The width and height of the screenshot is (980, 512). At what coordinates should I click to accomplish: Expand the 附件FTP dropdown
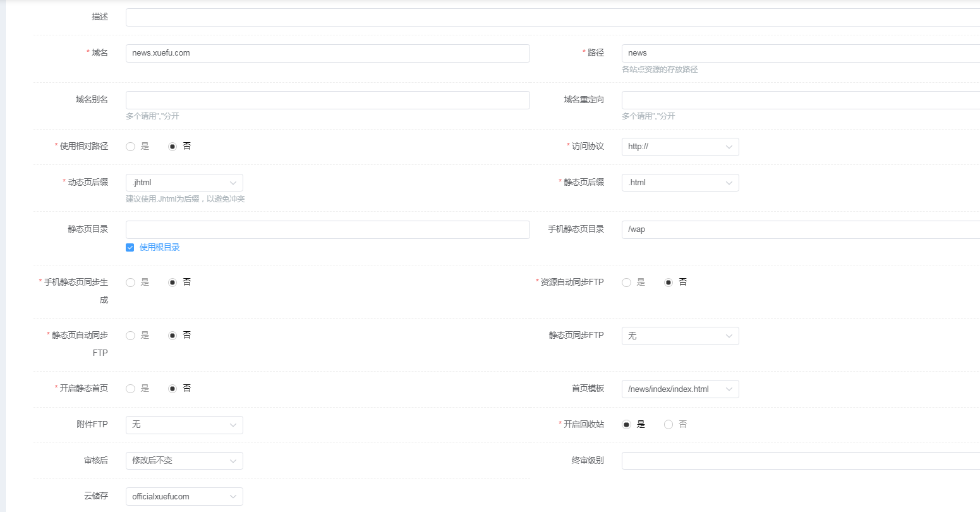(184, 425)
